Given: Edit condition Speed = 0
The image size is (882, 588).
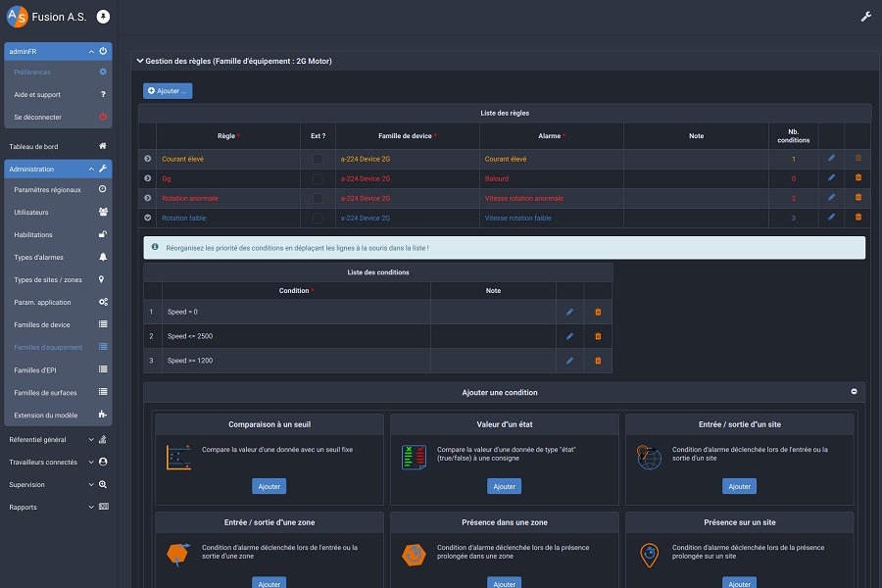Looking at the screenshot, I should pos(569,312).
